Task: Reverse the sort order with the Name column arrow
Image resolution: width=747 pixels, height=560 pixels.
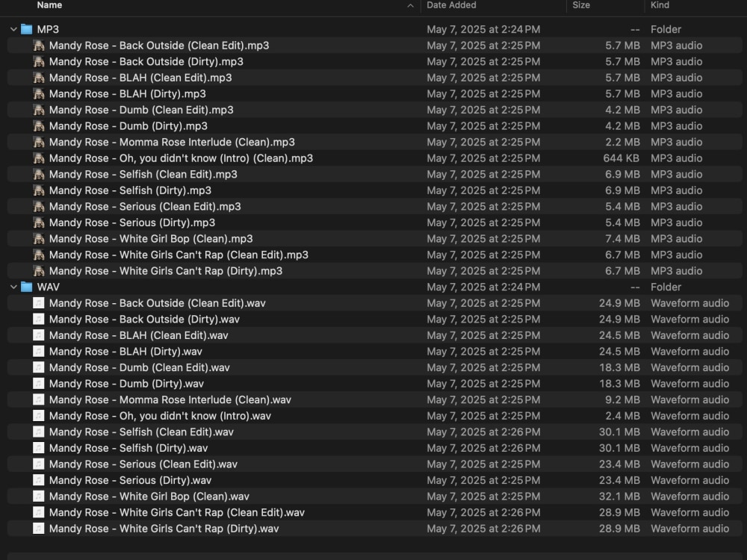Action: 410,6
